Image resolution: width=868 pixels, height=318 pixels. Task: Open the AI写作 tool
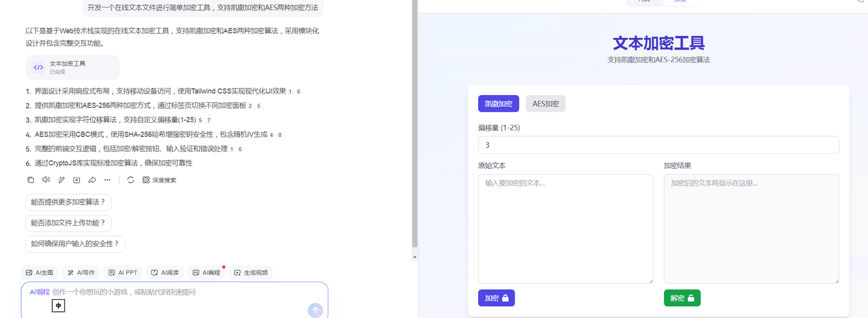point(81,273)
